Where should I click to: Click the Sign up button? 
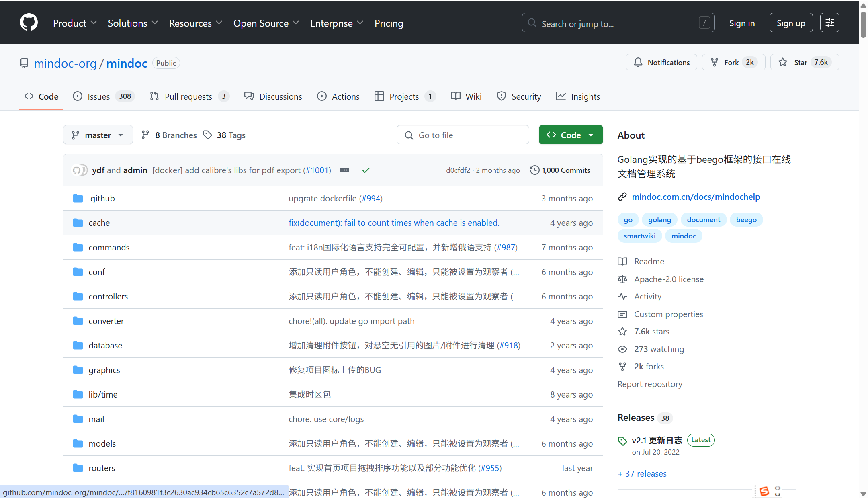point(790,23)
